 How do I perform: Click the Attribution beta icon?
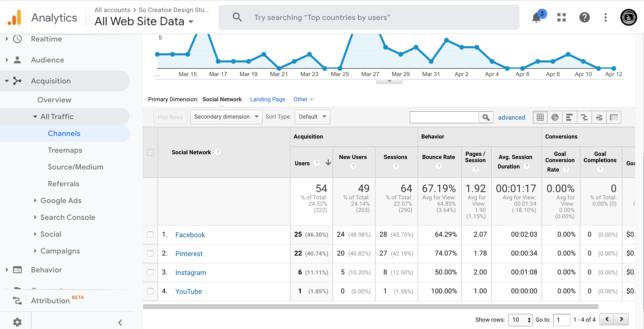[15, 301]
